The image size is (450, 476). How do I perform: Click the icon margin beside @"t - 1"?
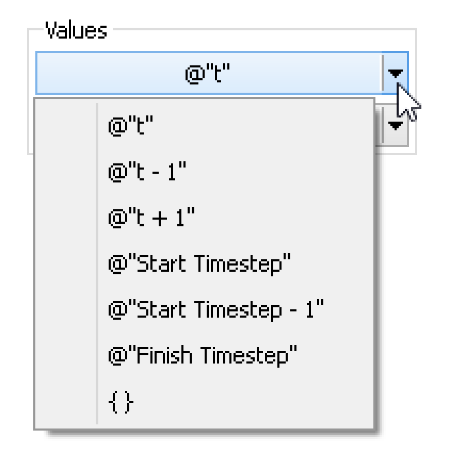(67, 171)
